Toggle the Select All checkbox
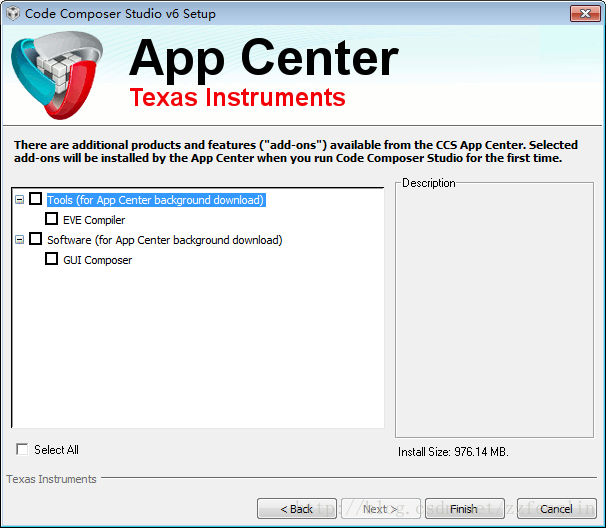606x528 pixels. [22, 449]
